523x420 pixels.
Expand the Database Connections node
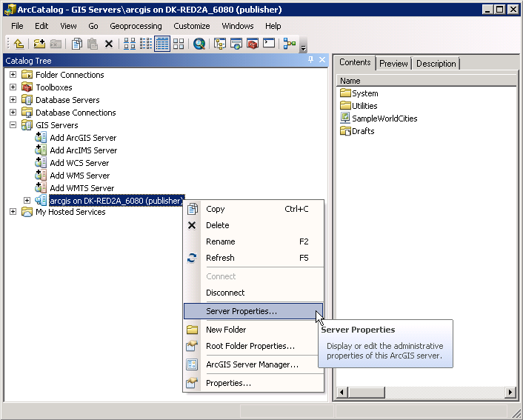point(13,113)
